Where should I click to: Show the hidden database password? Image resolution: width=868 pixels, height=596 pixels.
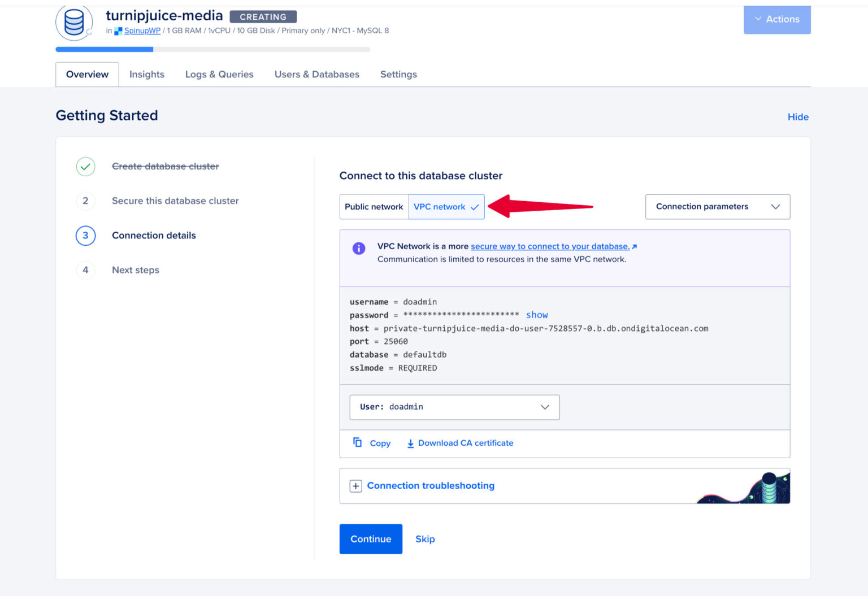click(536, 315)
